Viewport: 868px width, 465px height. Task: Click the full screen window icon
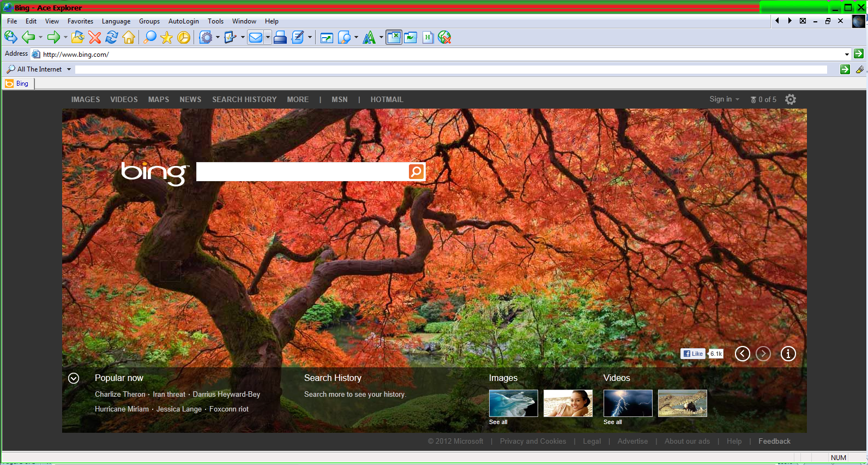(327, 37)
